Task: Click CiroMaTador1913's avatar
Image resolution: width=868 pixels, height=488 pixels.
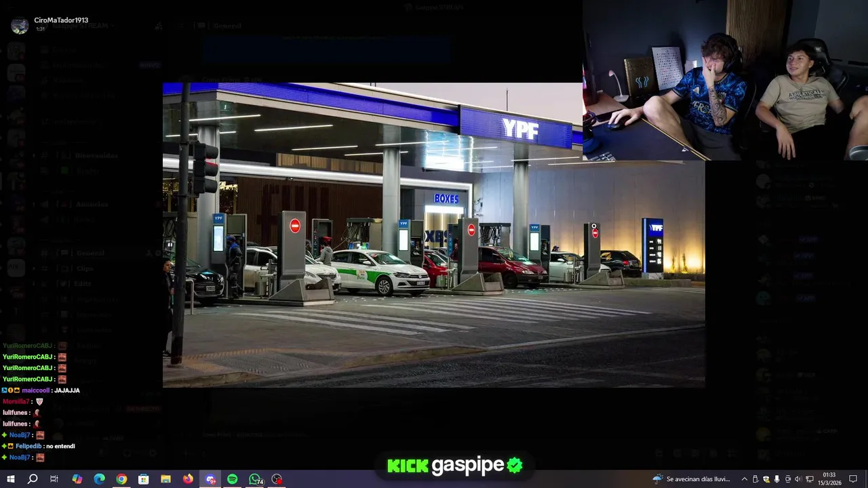Action: tap(20, 26)
